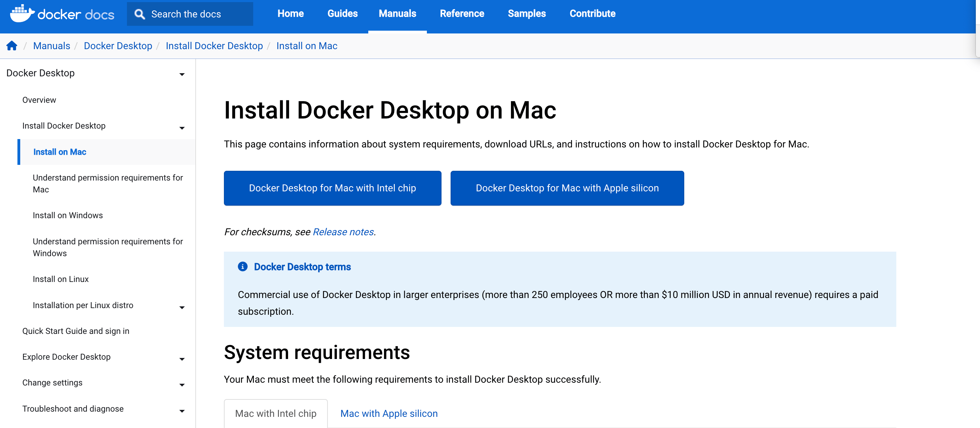The height and width of the screenshot is (428, 980).
Task: Expand Installation per Linux distro arrow
Action: tap(182, 307)
